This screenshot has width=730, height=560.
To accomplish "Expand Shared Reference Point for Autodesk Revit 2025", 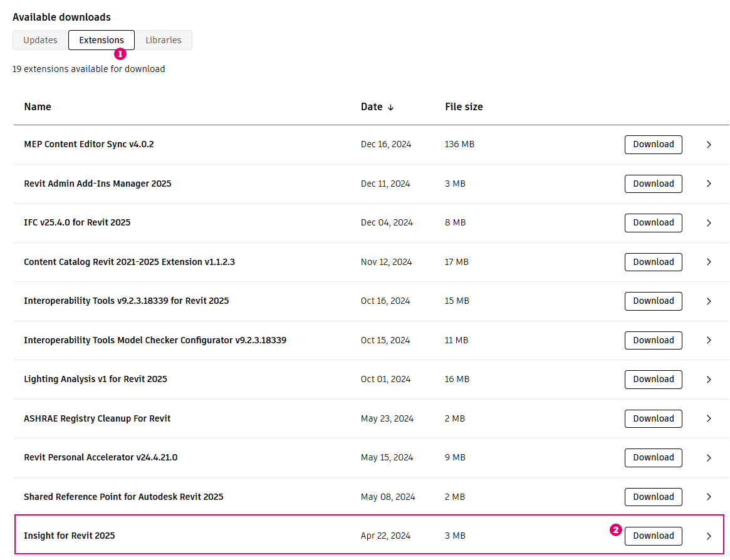I will [x=709, y=497].
